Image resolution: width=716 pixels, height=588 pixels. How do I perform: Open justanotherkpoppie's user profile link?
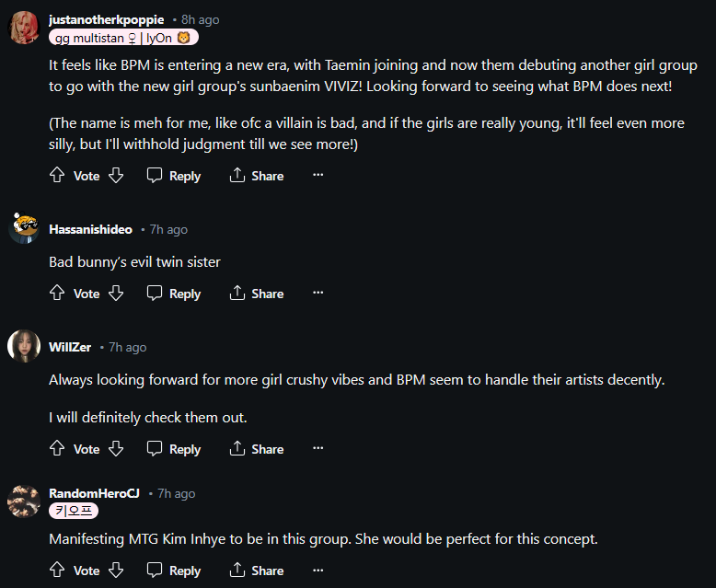tap(107, 19)
